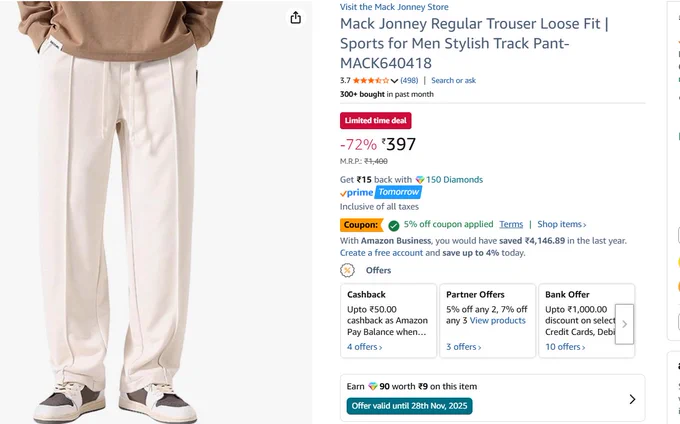
Task: Open coupon Terms link
Action: coord(511,224)
